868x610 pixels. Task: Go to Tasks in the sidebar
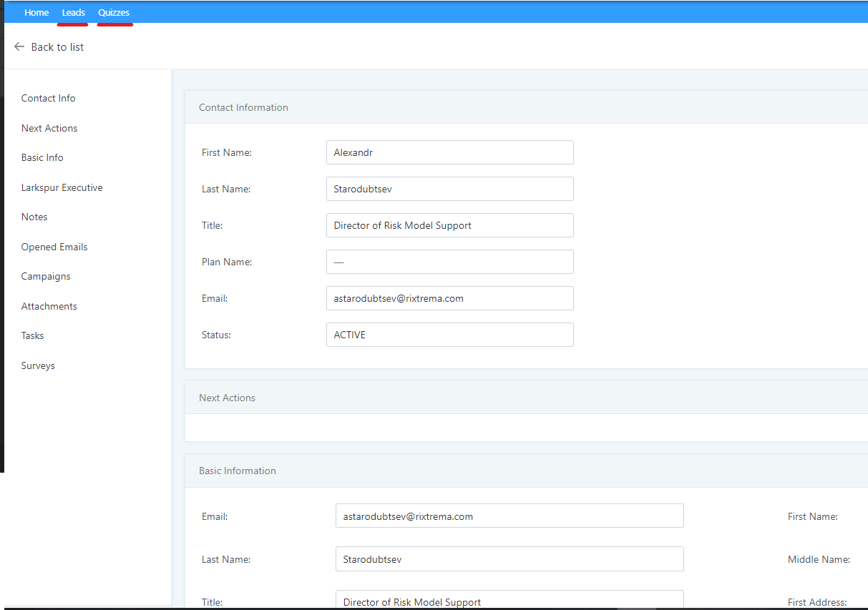(32, 335)
